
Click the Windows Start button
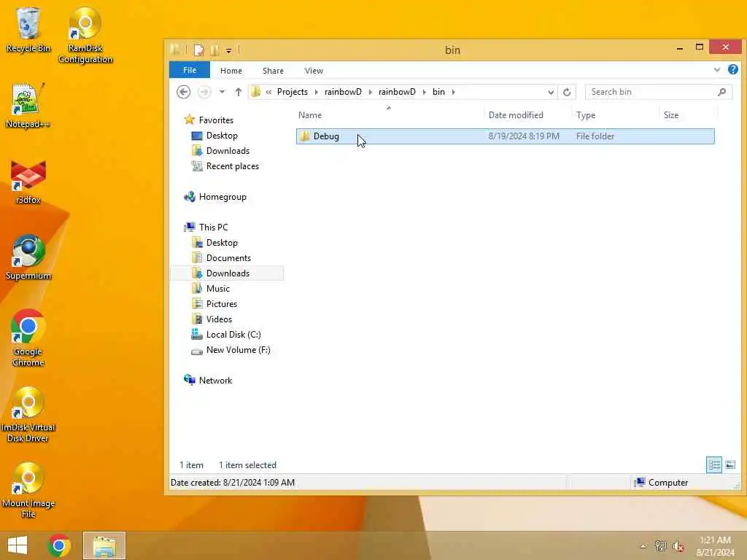click(x=18, y=545)
